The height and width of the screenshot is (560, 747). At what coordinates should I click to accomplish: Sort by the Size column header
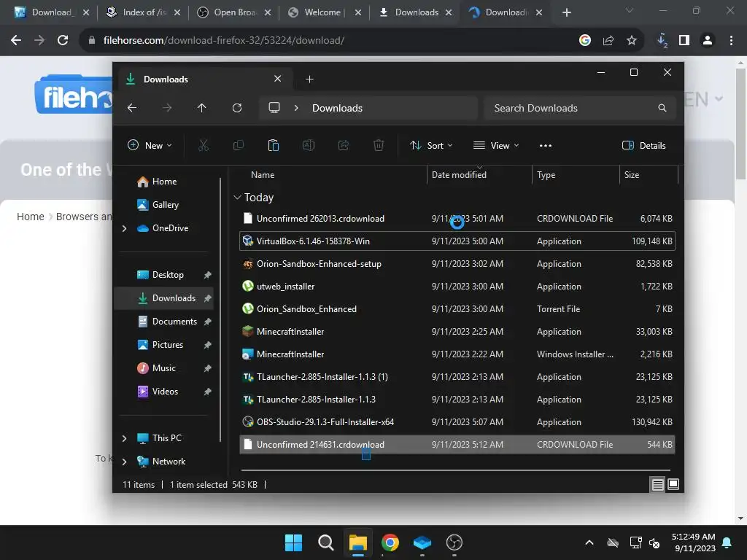pyautogui.click(x=632, y=175)
